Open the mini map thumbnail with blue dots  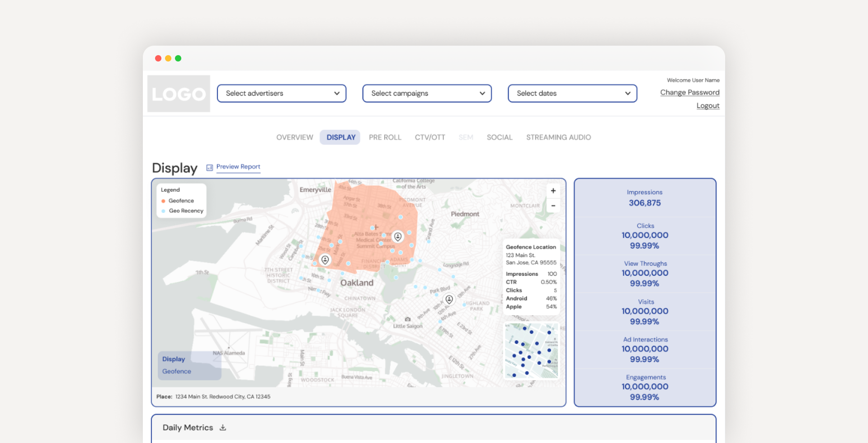tap(531, 350)
